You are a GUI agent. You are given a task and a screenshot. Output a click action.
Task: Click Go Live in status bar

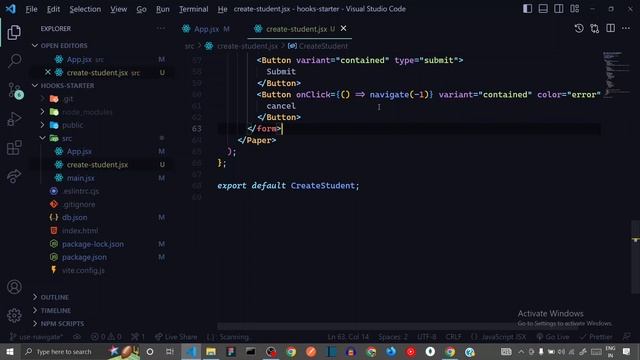[x=553, y=337]
